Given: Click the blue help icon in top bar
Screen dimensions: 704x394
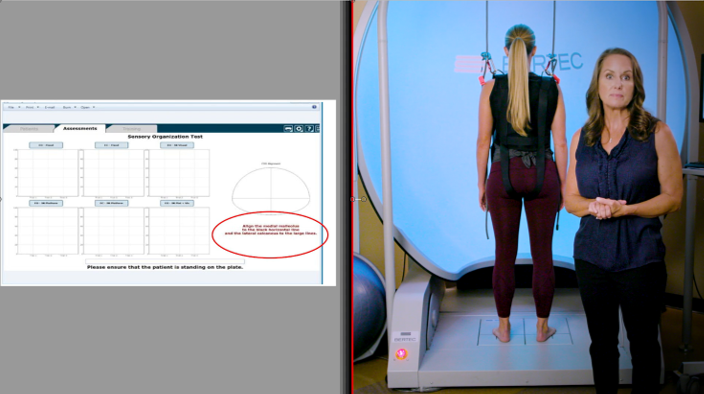Looking at the screenshot, I should tap(314, 107).
